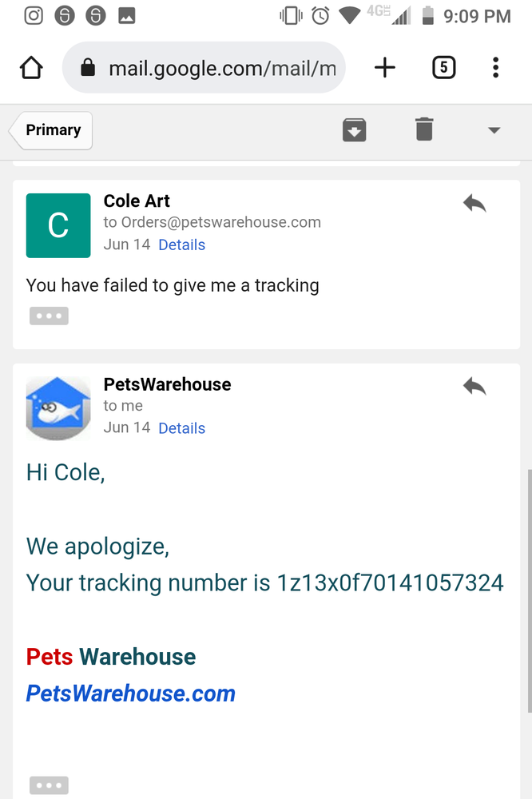Tap the browser home icon

point(31,69)
